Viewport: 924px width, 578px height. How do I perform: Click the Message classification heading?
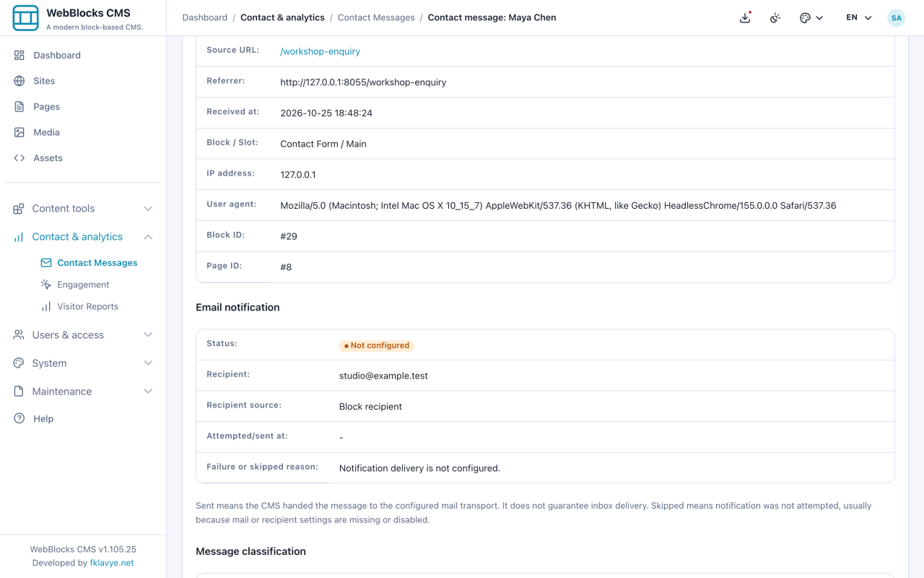[250, 551]
